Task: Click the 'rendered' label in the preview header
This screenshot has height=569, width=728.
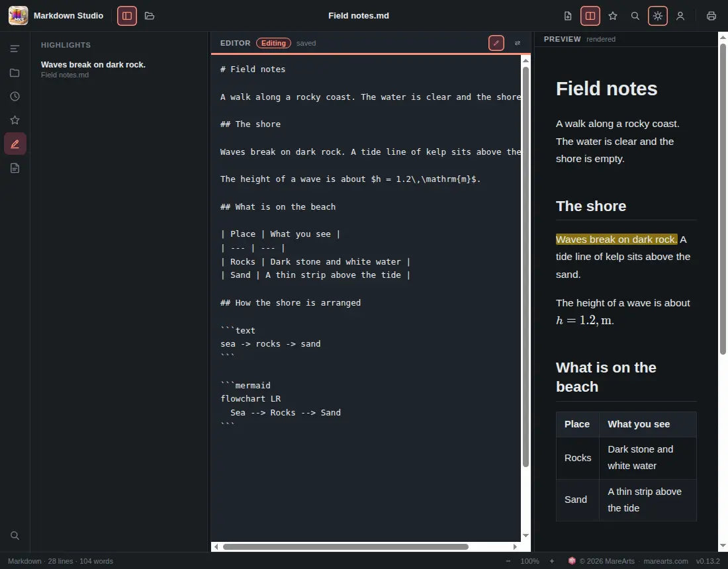Action: click(x=601, y=39)
